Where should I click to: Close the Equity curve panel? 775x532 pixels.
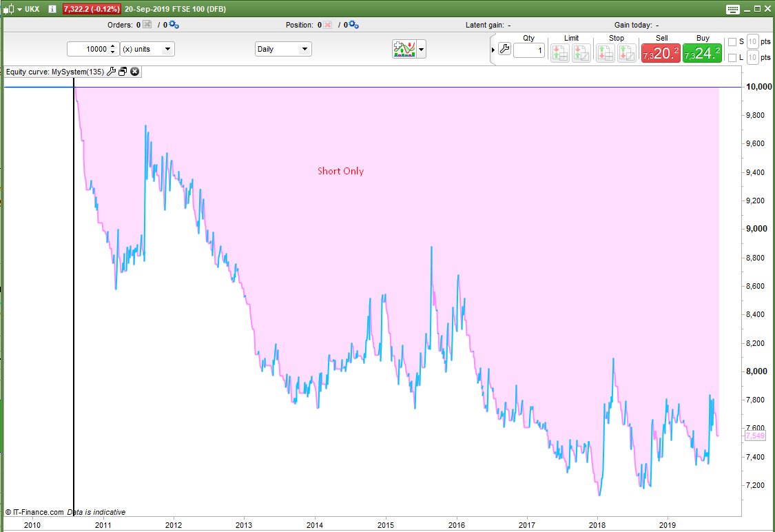point(134,72)
